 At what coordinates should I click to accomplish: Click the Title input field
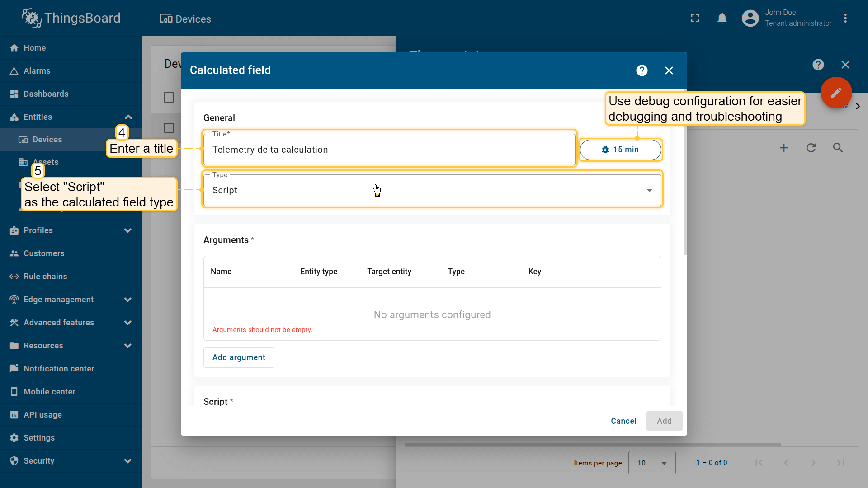coord(389,150)
